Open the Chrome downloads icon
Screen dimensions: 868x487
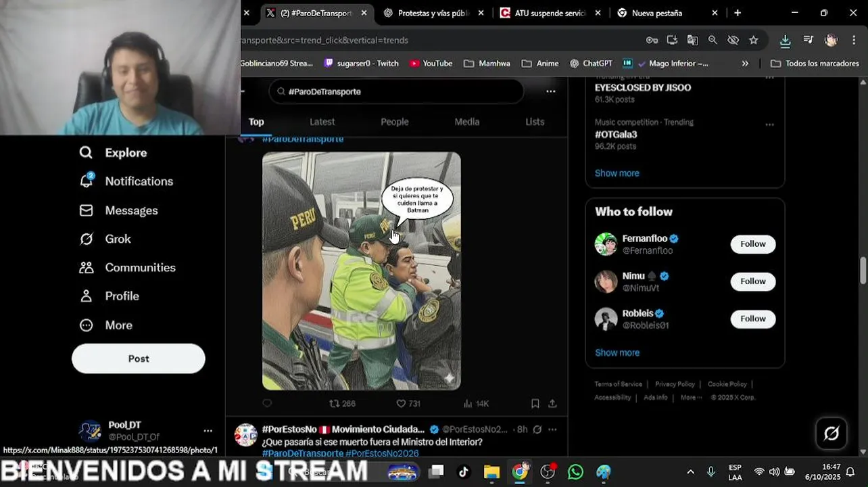tap(785, 40)
